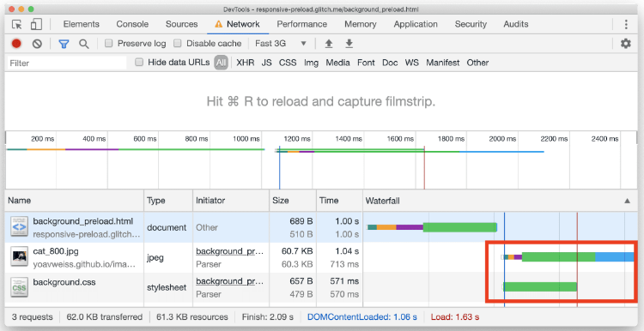Stop recording with the red record button
This screenshot has height=331, width=644.
16,44
